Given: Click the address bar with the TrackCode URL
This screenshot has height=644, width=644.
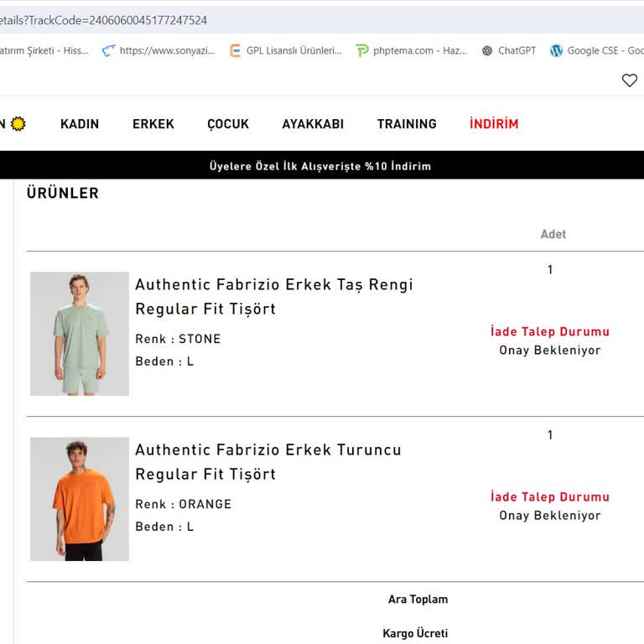Looking at the screenshot, I should (x=322, y=20).
